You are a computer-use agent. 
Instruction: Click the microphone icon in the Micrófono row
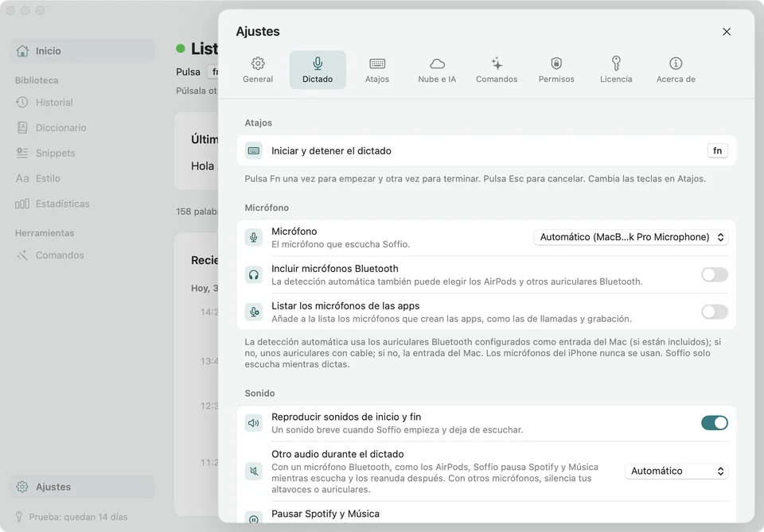tap(254, 237)
